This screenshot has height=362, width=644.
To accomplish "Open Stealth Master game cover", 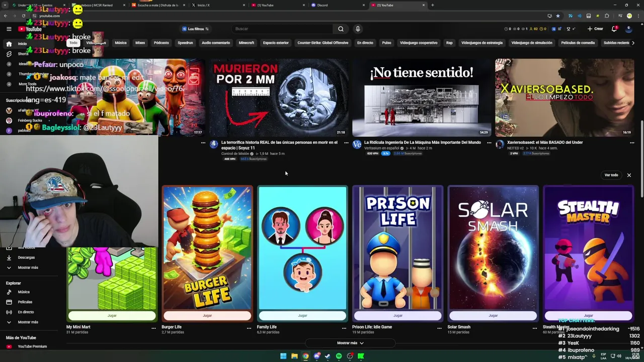I will coord(588,248).
